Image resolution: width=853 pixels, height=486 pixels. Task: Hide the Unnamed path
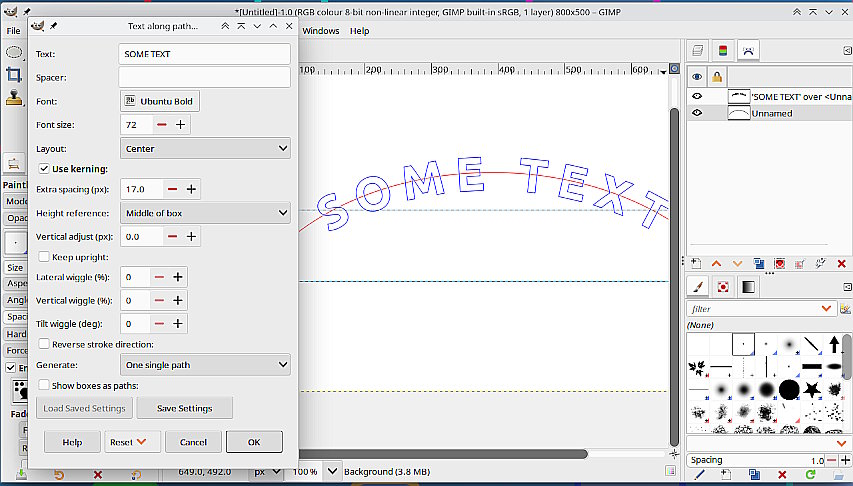pyautogui.click(x=696, y=113)
